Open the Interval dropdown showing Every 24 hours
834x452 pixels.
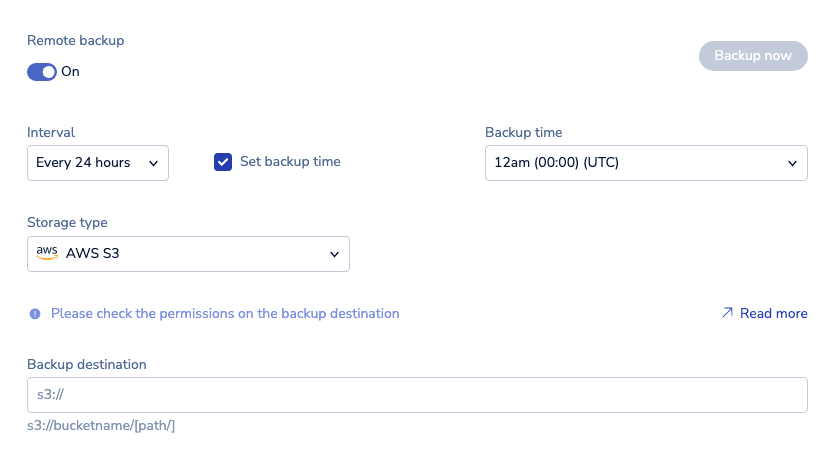click(x=97, y=163)
